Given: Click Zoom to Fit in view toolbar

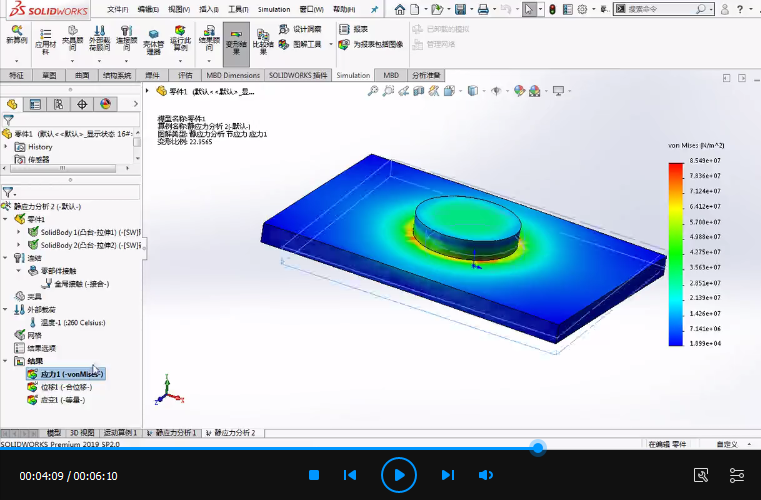Looking at the screenshot, I should 373,91.
